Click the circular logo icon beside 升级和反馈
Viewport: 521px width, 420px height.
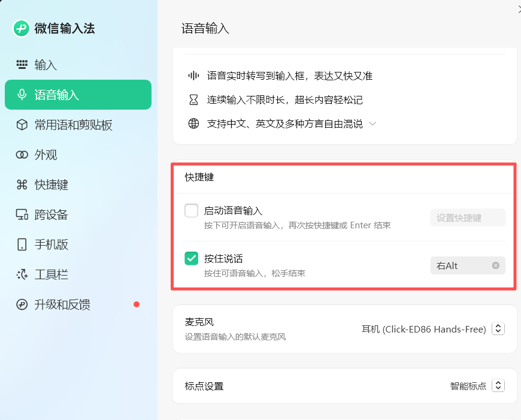point(22,304)
